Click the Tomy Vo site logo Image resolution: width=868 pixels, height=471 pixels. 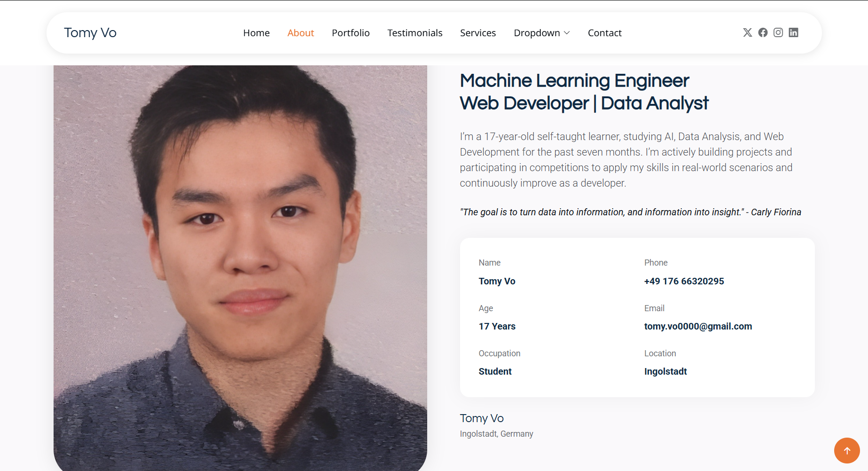(90, 33)
